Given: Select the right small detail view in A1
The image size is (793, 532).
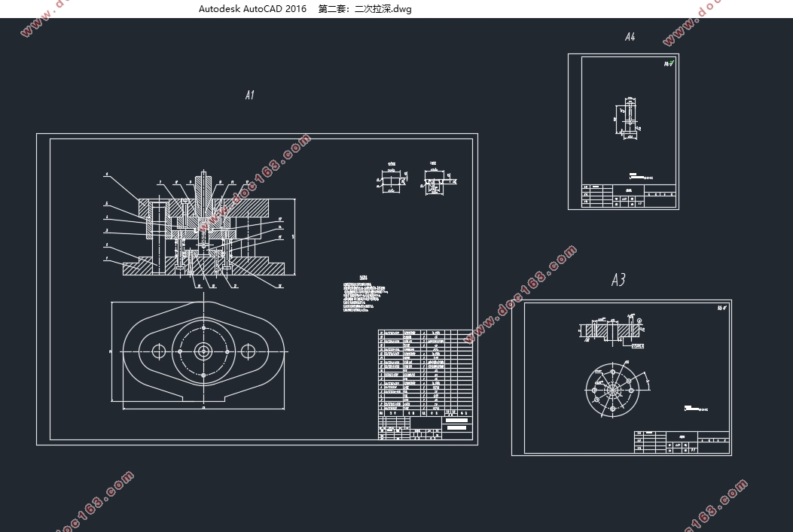Looking at the screenshot, I should click(x=437, y=179).
